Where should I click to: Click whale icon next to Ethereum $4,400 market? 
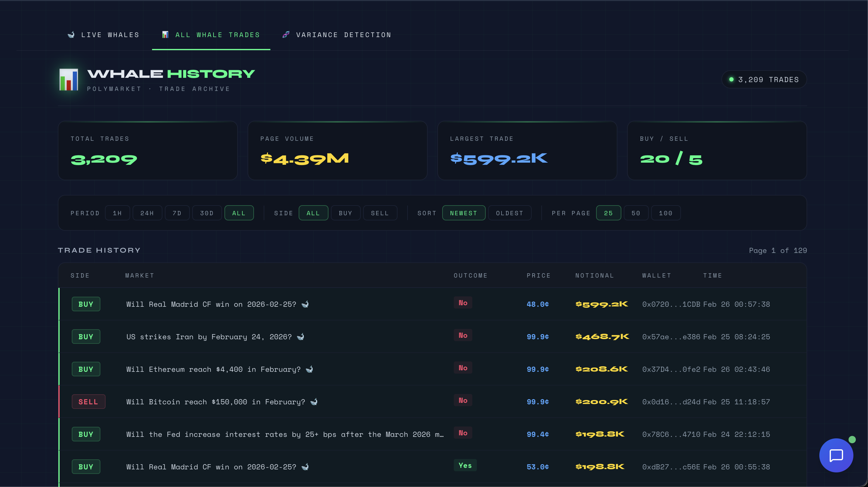click(x=309, y=369)
